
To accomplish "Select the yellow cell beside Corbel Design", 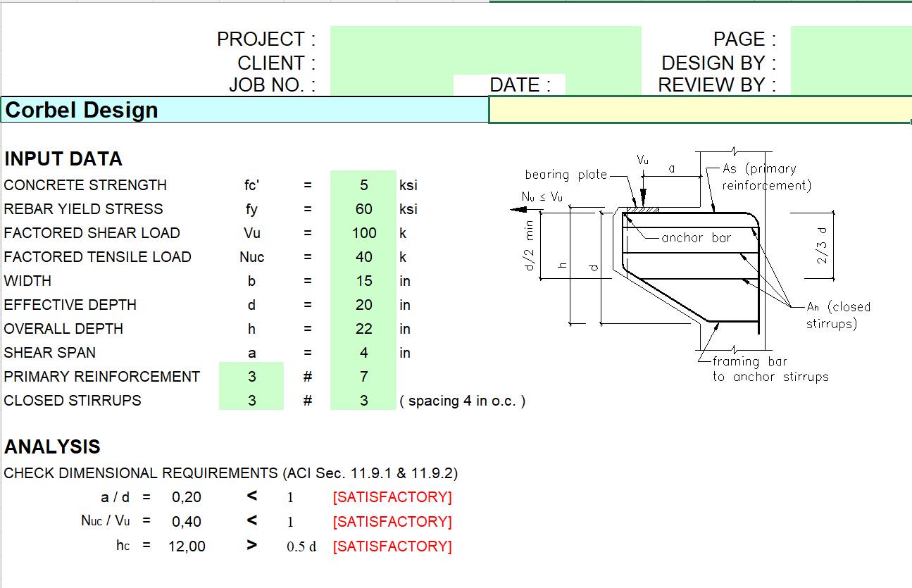I will click(x=700, y=110).
